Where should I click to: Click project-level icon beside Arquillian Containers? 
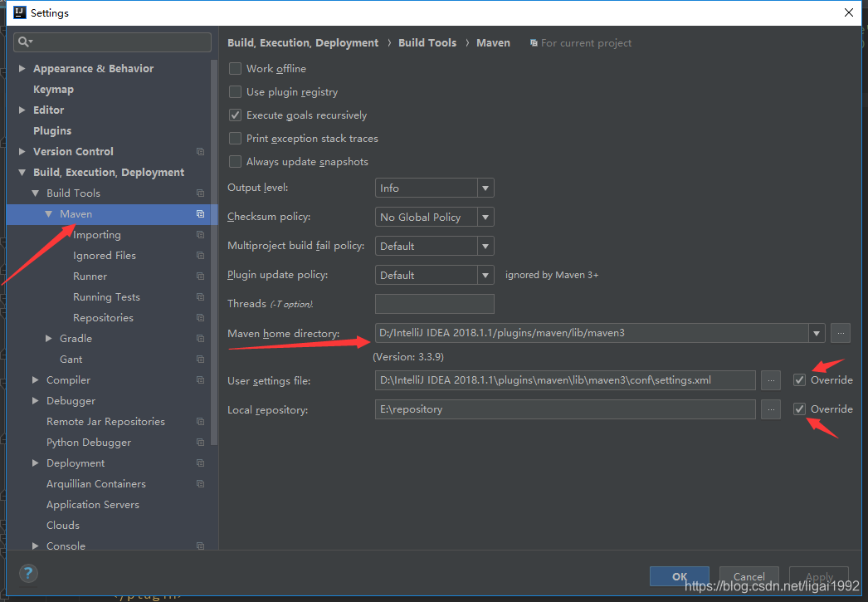click(200, 484)
